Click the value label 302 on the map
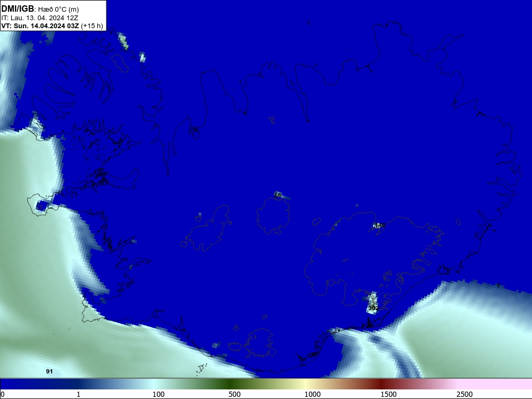532x399 pixels. pos(373,308)
